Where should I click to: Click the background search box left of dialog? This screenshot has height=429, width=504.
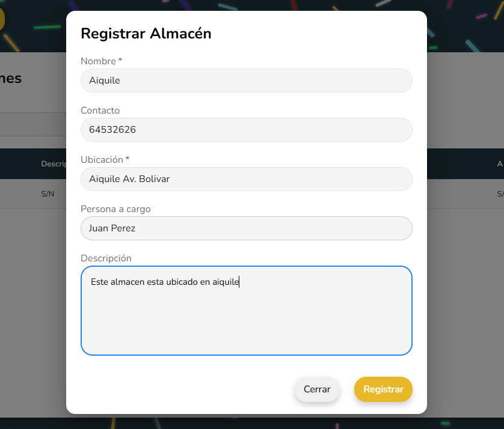pos(32,124)
